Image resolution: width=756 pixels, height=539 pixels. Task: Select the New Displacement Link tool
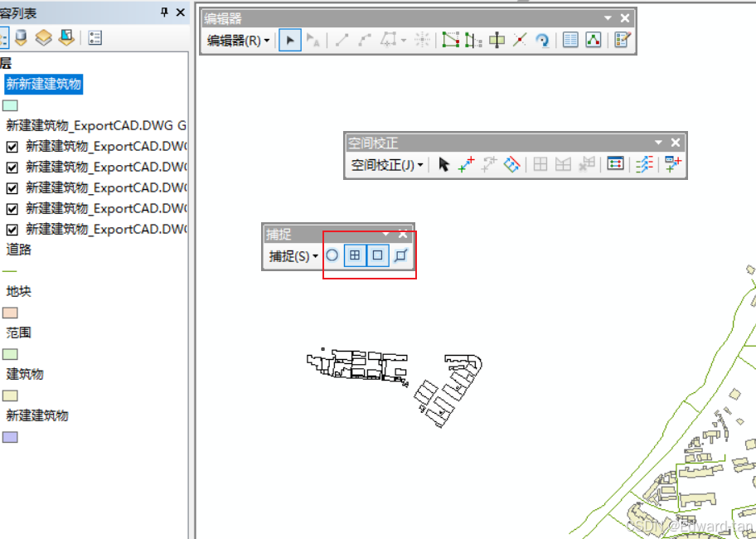(x=466, y=164)
